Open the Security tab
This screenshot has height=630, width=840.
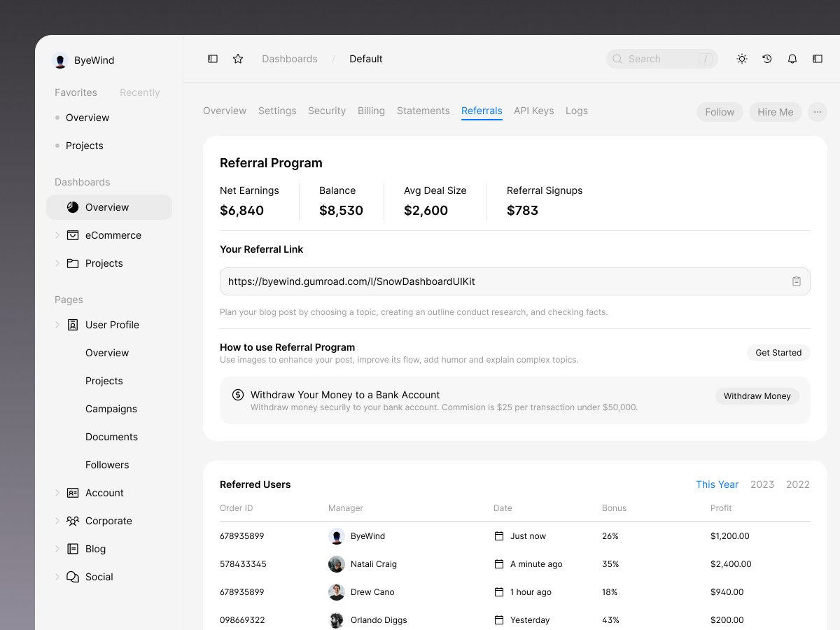(327, 111)
